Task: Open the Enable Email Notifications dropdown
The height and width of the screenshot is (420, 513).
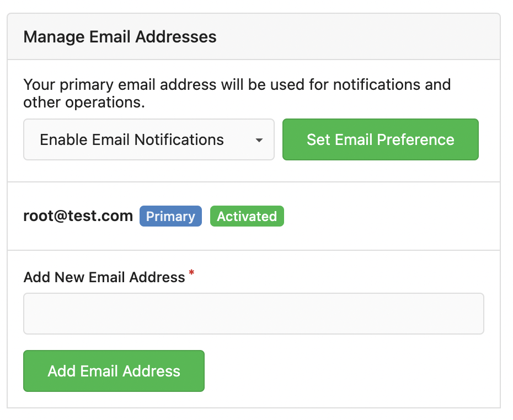Action: [x=148, y=140]
